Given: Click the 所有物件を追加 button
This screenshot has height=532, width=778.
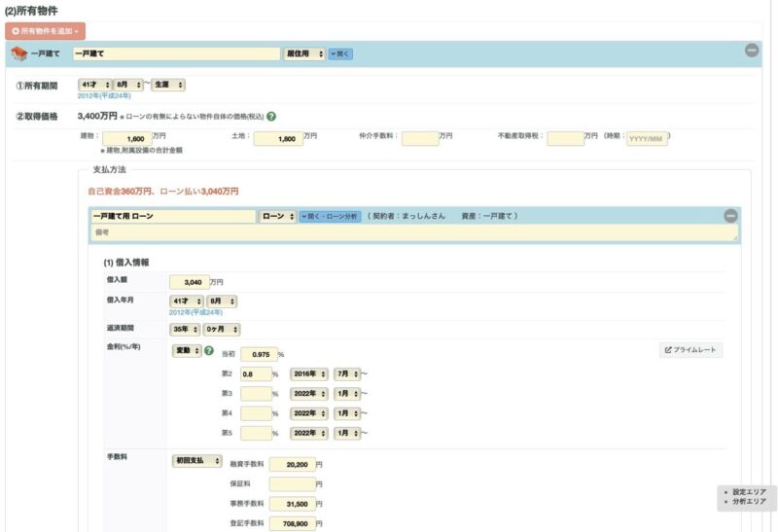Looking at the screenshot, I should click(45, 31).
